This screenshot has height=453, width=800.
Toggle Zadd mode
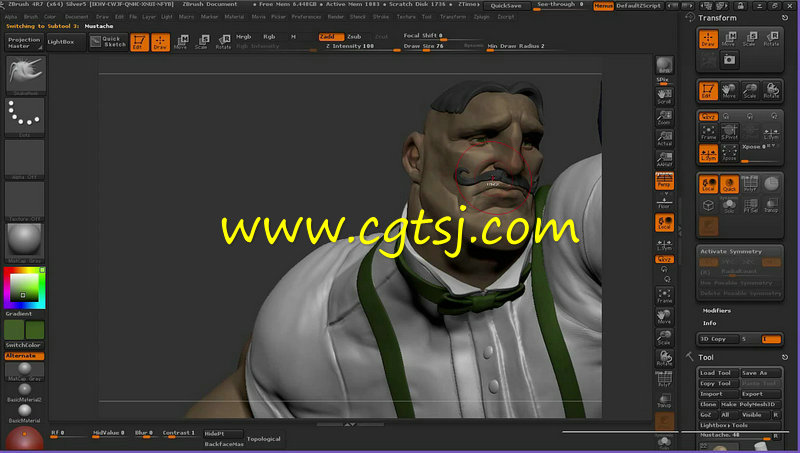(331, 37)
